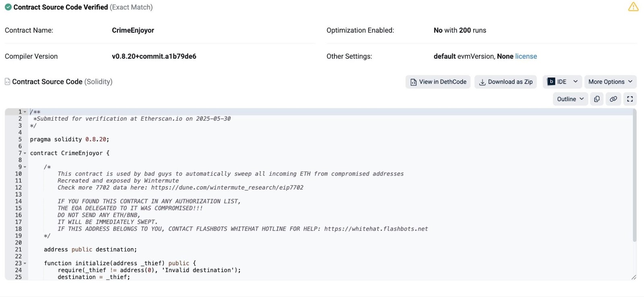Viewport: 644px width, 297px height.
Task: Copy source code using the clipboard icon
Action: tap(597, 99)
